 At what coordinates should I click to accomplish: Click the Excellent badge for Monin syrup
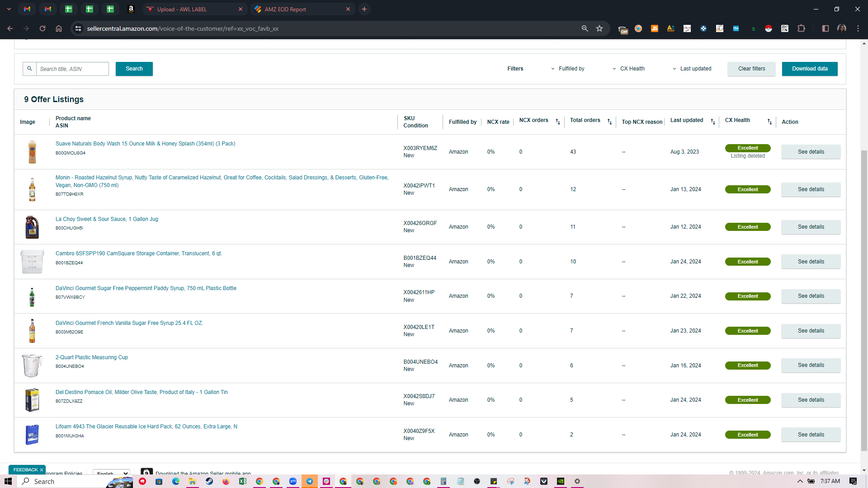click(x=748, y=189)
